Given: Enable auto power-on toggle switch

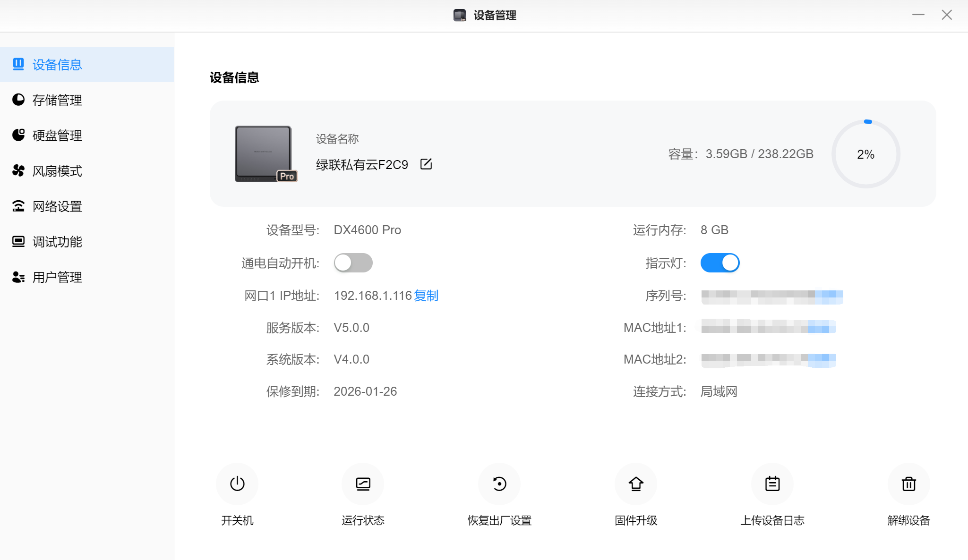Looking at the screenshot, I should point(353,263).
